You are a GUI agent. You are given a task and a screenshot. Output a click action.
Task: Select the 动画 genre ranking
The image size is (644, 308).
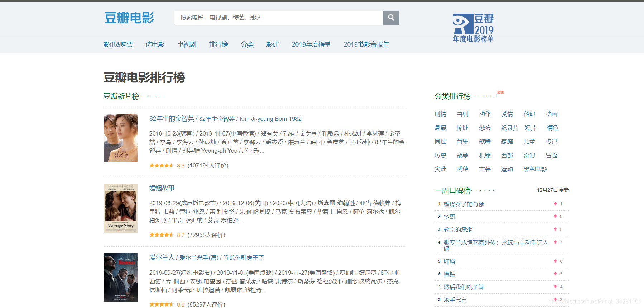[x=552, y=114]
